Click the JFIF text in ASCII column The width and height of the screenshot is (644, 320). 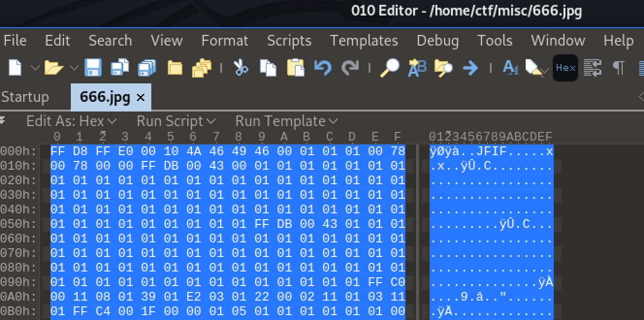pyautogui.click(x=491, y=151)
